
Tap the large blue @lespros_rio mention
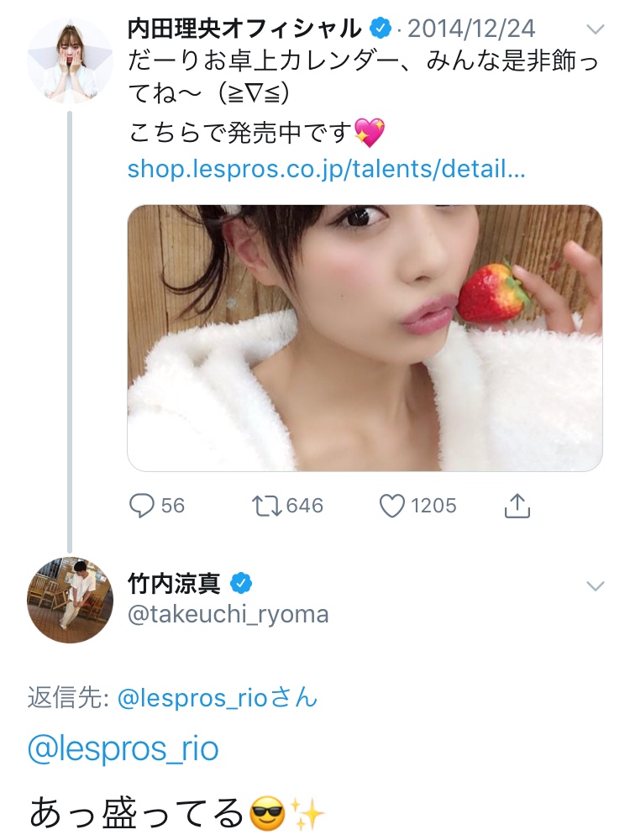point(123,748)
